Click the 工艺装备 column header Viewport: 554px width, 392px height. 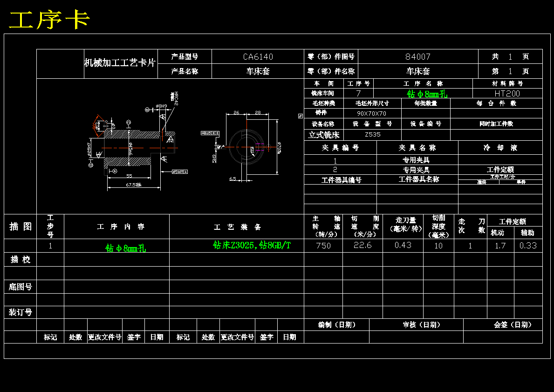pyautogui.click(x=238, y=227)
